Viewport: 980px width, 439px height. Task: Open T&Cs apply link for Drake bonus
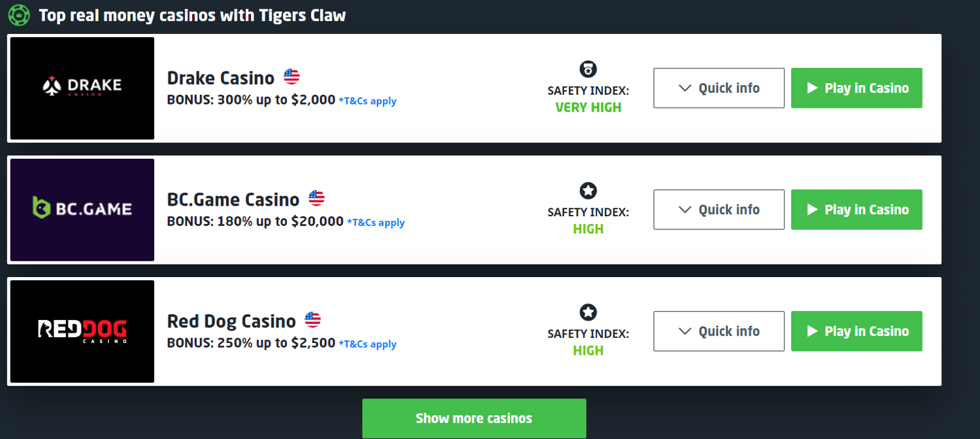pos(367,101)
